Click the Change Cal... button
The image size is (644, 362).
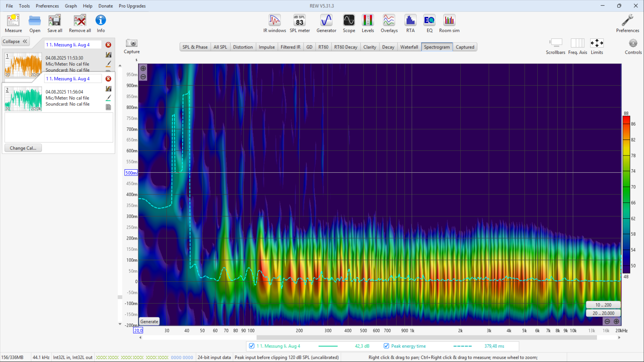23,148
